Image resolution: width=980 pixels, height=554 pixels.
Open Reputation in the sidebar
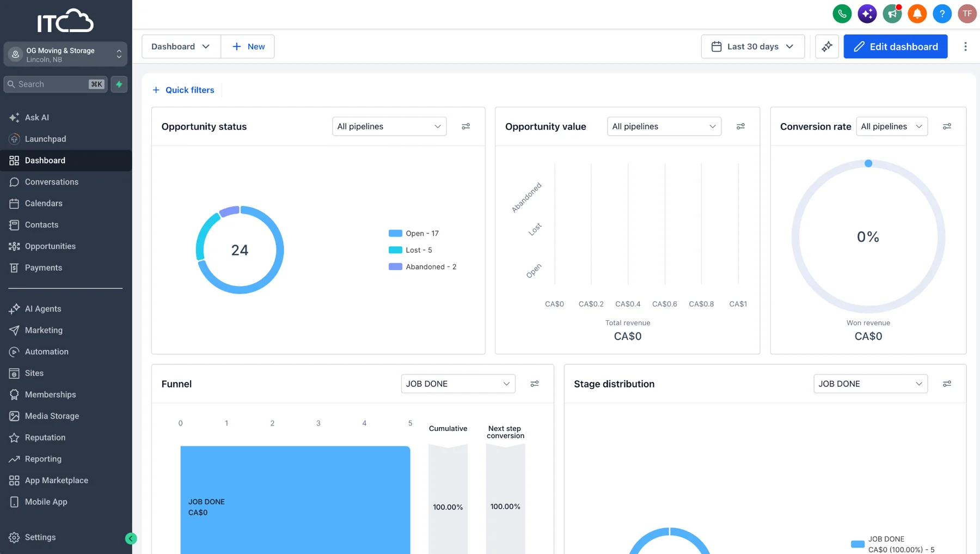tap(66, 437)
